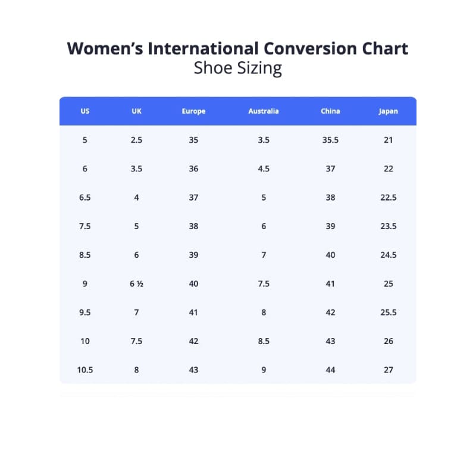
Task: Click the Shoe Sizing subtitle
Action: (238, 68)
